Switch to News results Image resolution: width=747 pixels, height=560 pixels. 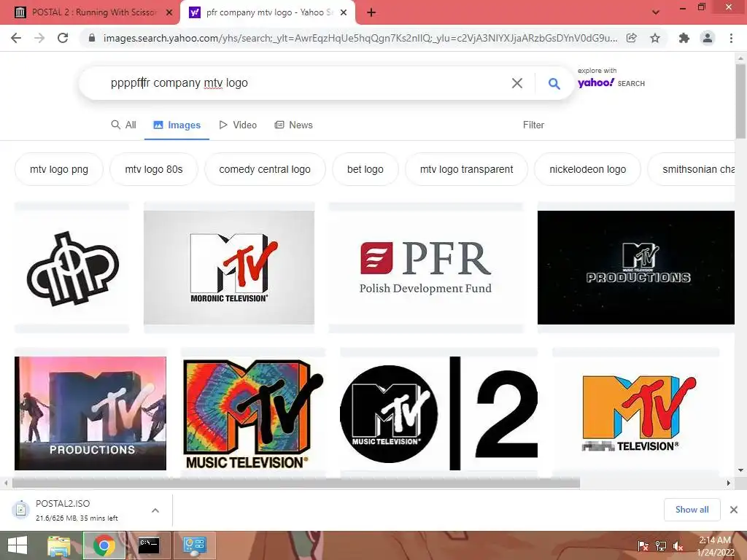(x=293, y=125)
